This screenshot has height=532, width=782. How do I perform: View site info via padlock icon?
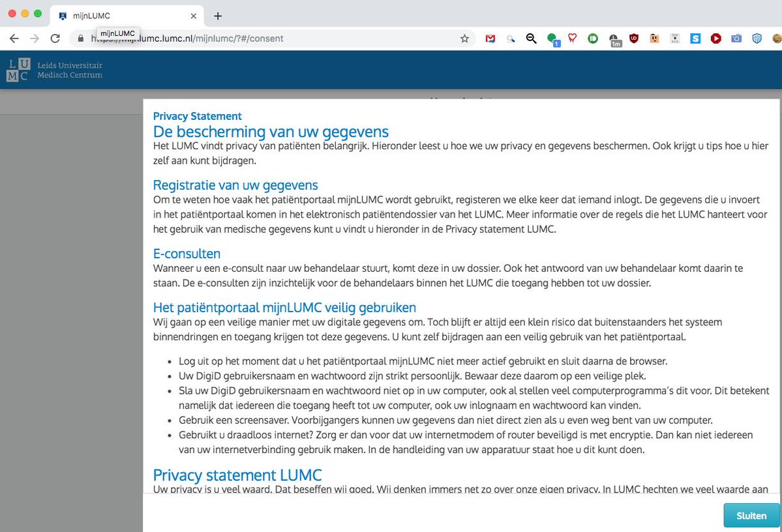[x=81, y=38]
